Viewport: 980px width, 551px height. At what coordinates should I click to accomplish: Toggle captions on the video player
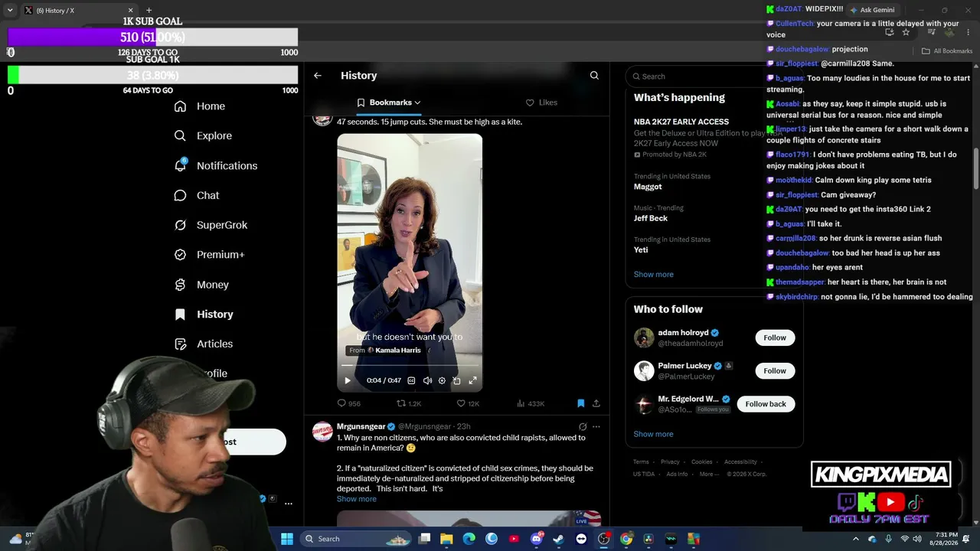(411, 380)
